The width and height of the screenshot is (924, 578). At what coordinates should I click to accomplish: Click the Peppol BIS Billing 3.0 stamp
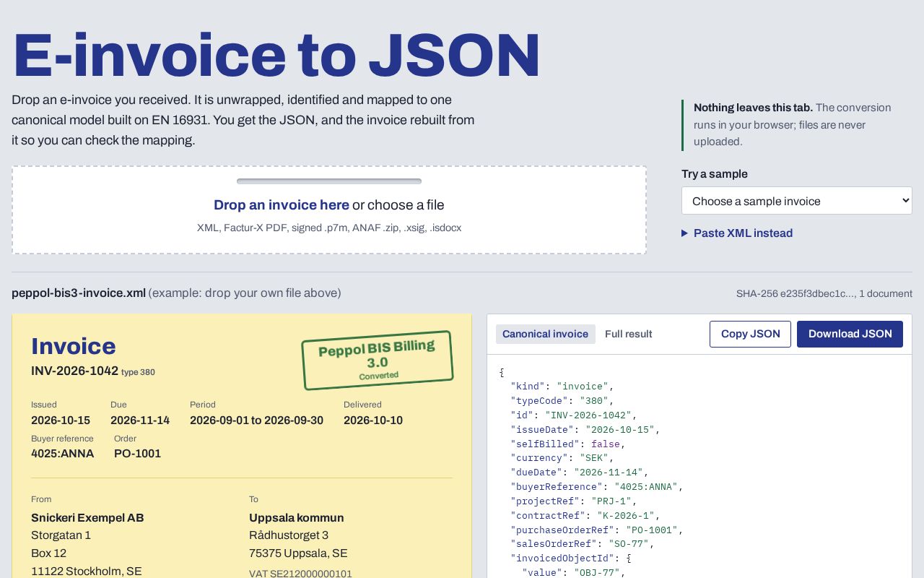pyautogui.click(x=378, y=361)
